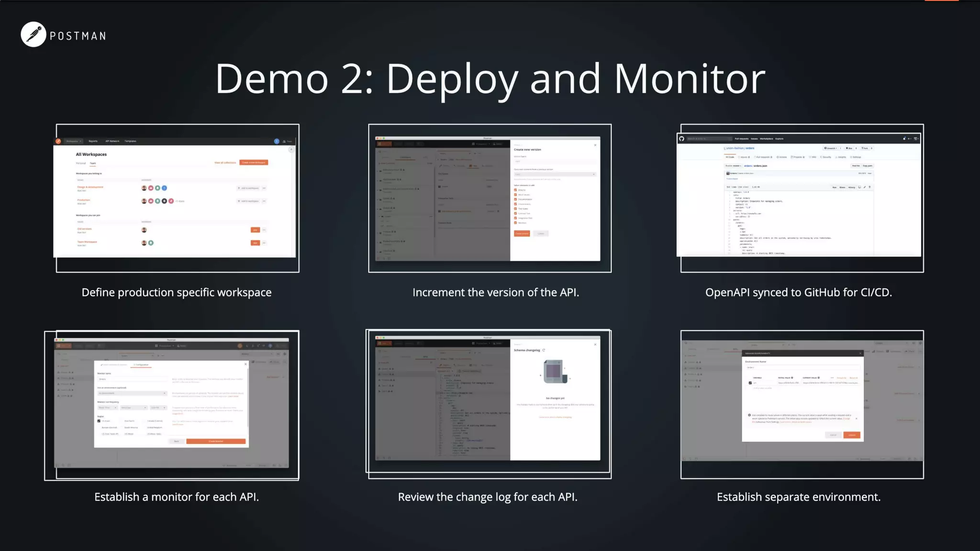
Task: Click the orange Create Monitor button
Action: click(216, 441)
